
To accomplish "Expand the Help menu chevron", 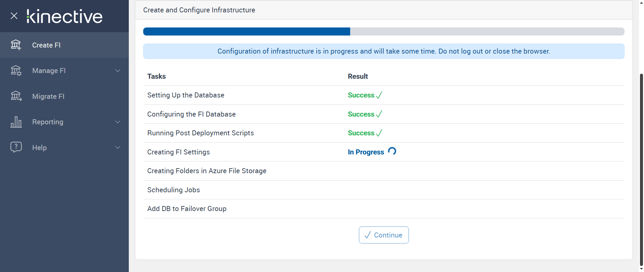I will tap(118, 147).
